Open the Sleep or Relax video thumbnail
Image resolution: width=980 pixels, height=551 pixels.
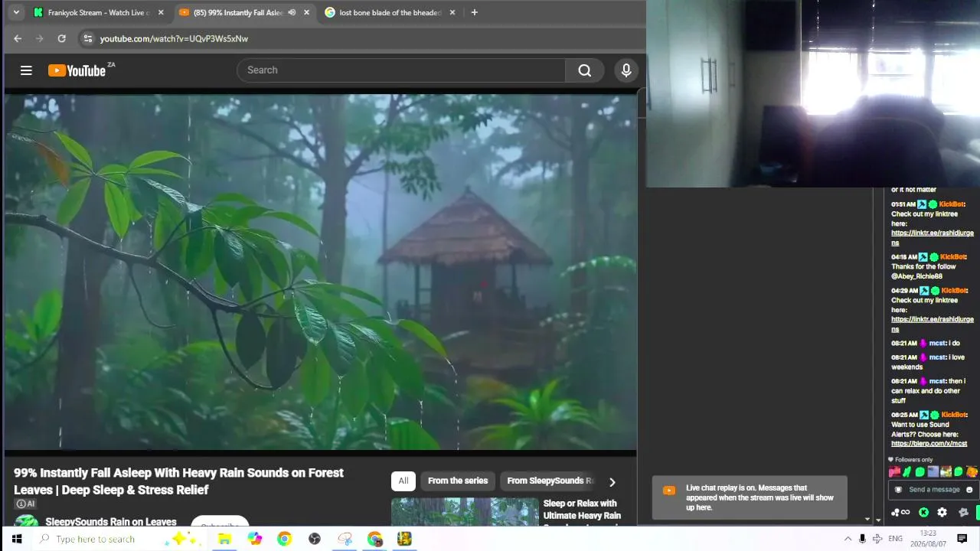click(x=465, y=512)
